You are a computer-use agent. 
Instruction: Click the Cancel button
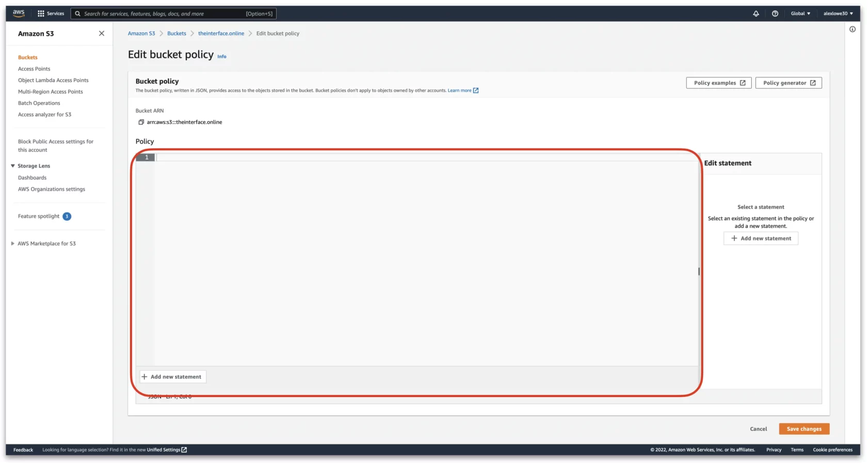[x=758, y=429]
